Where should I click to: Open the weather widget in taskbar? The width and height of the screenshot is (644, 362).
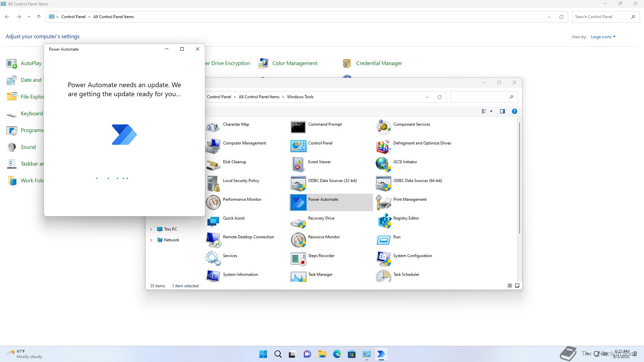click(x=25, y=354)
